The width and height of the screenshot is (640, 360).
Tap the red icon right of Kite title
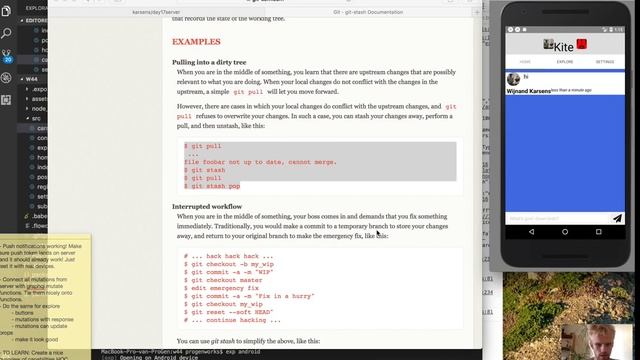pos(582,44)
